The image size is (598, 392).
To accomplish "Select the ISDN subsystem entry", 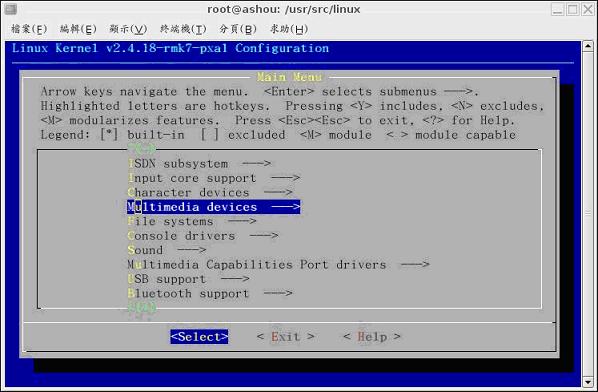I will pyautogui.click(x=199, y=164).
